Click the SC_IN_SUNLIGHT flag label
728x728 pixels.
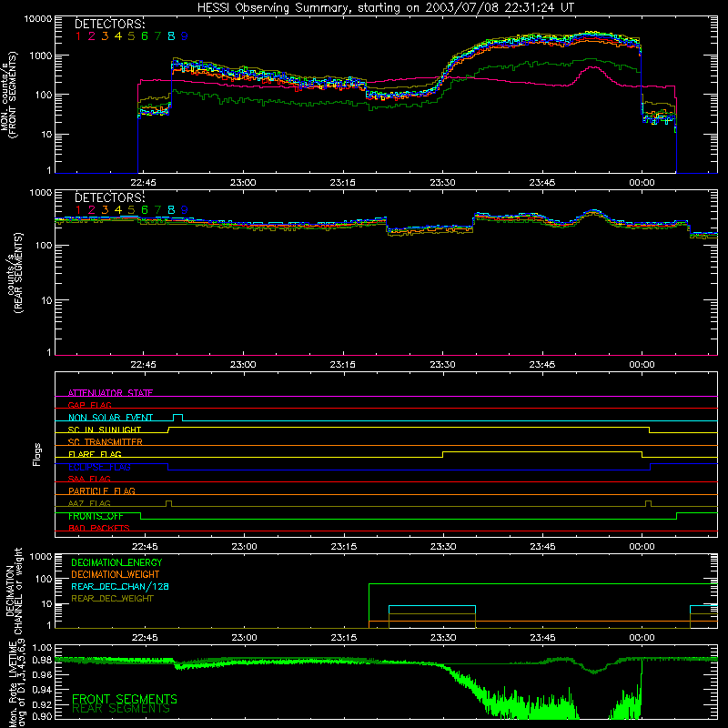[x=105, y=430]
